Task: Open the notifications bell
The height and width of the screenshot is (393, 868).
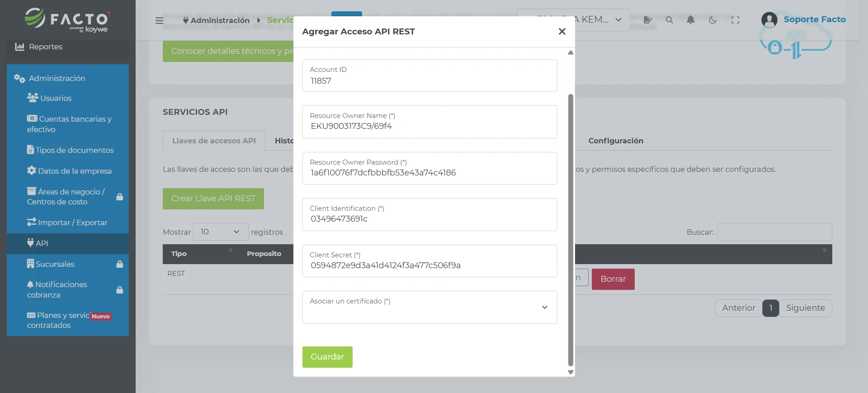Action: coord(691,20)
